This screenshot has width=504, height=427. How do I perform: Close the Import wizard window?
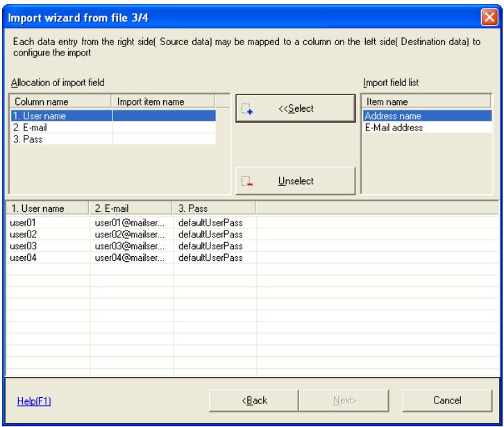pos(489,17)
